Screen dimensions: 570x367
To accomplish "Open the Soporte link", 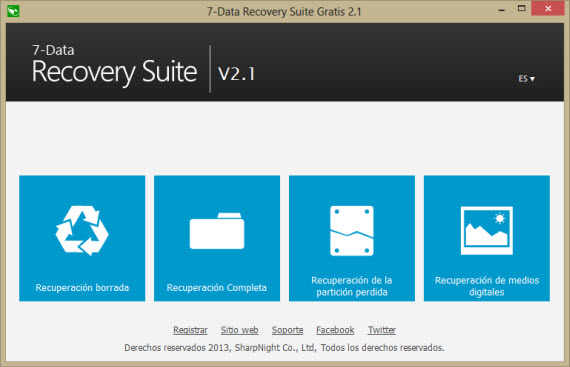I will coord(288,330).
